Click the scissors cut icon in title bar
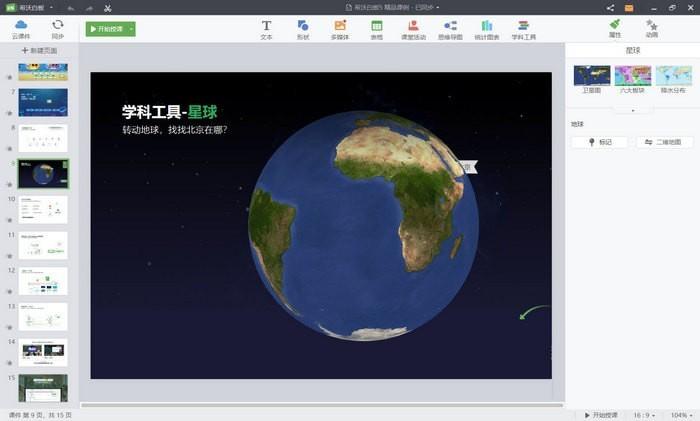This screenshot has width=700, height=421. 107,8
